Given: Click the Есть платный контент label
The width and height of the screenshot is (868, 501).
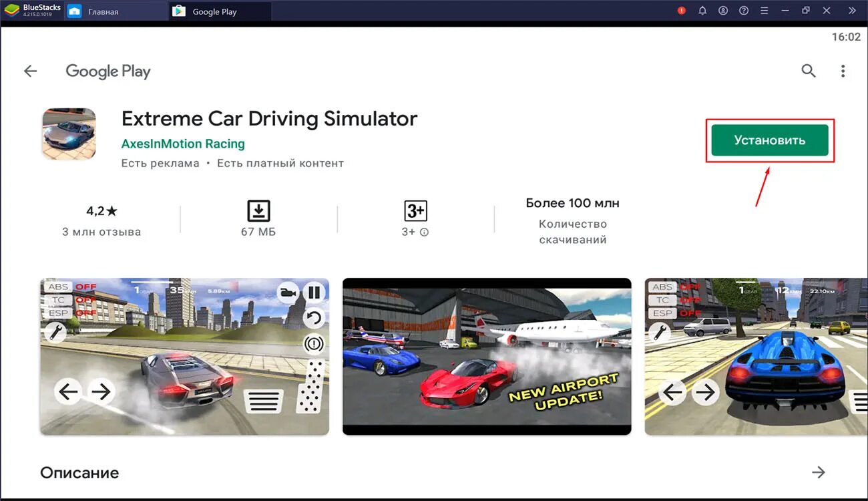Looking at the screenshot, I should coord(280,163).
